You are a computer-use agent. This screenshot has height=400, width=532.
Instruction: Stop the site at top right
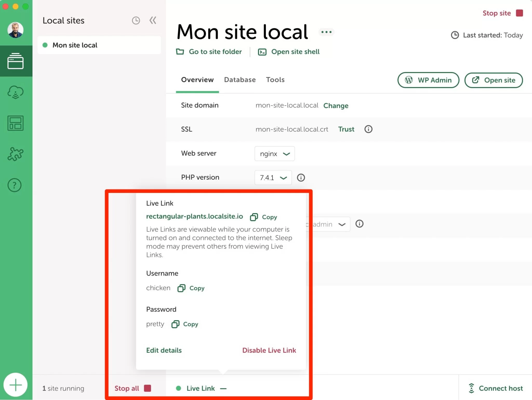pos(503,13)
